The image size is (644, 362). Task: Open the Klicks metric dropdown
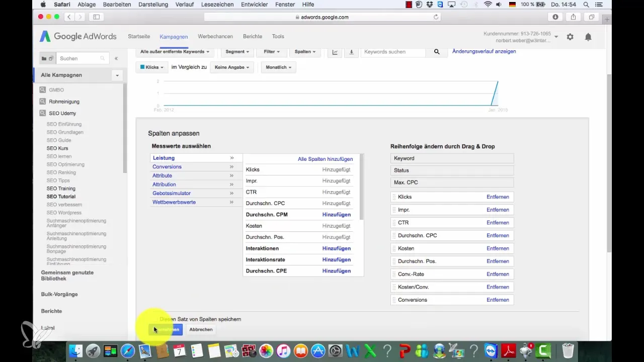click(152, 67)
